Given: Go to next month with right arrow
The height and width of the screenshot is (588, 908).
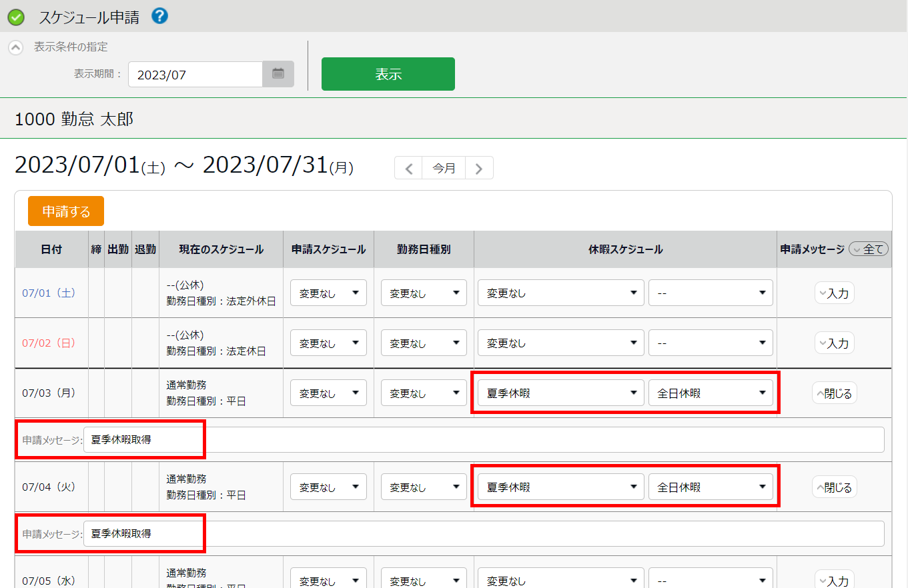Looking at the screenshot, I should tap(479, 169).
